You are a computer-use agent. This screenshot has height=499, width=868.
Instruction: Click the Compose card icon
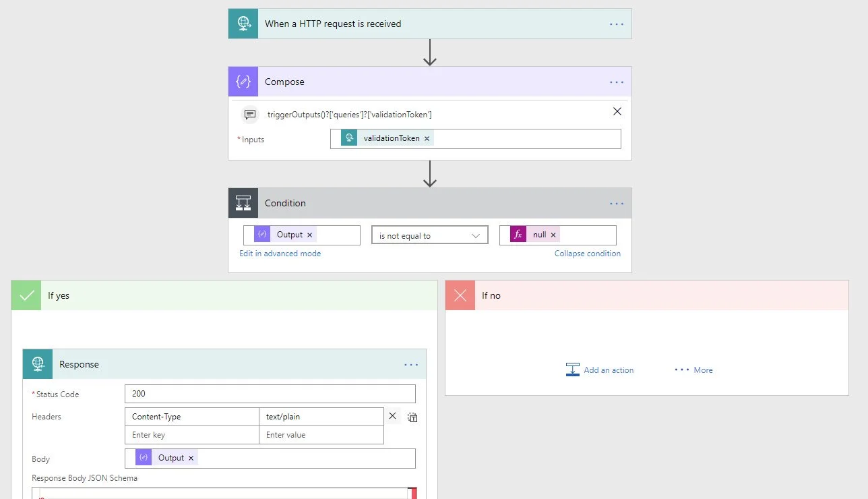243,82
